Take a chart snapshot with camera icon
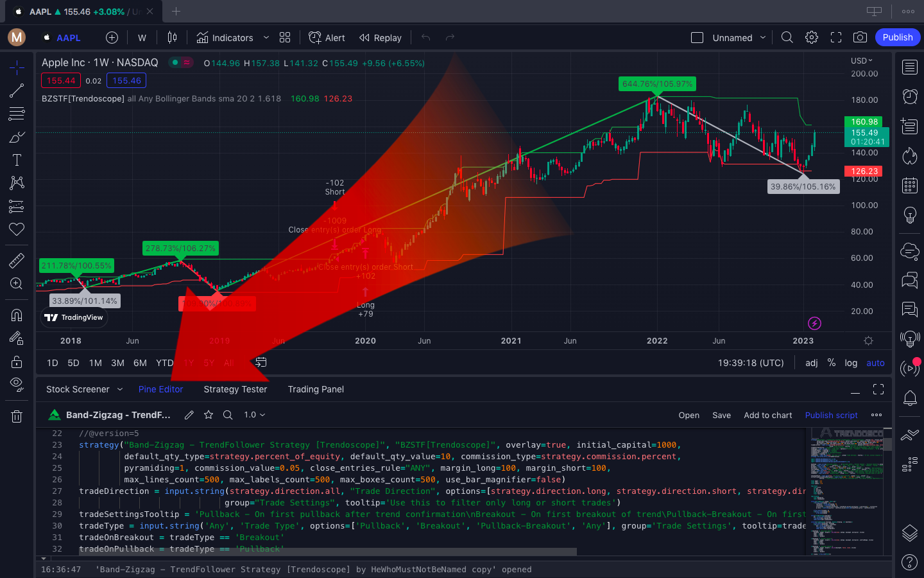The width and height of the screenshot is (924, 578). click(860, 37)
